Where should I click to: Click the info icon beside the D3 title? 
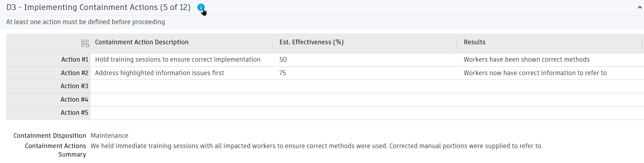(x=201, y=7)
